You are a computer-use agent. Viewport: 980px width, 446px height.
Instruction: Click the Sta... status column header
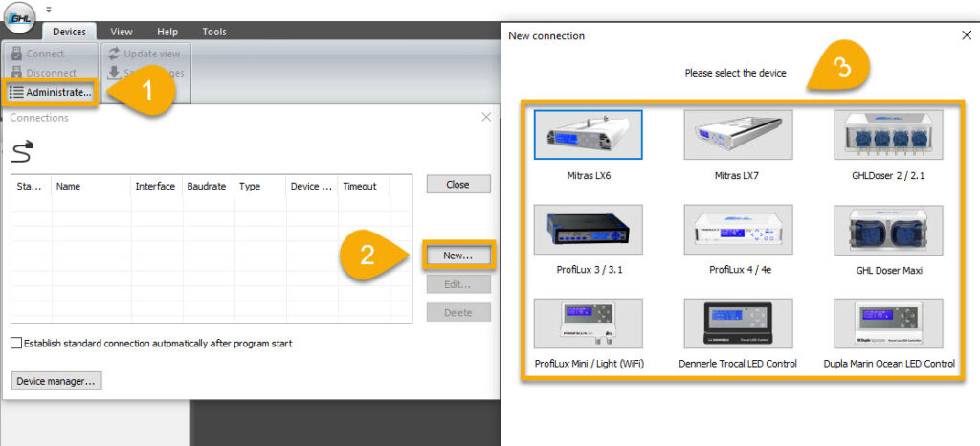click(32, 186)
